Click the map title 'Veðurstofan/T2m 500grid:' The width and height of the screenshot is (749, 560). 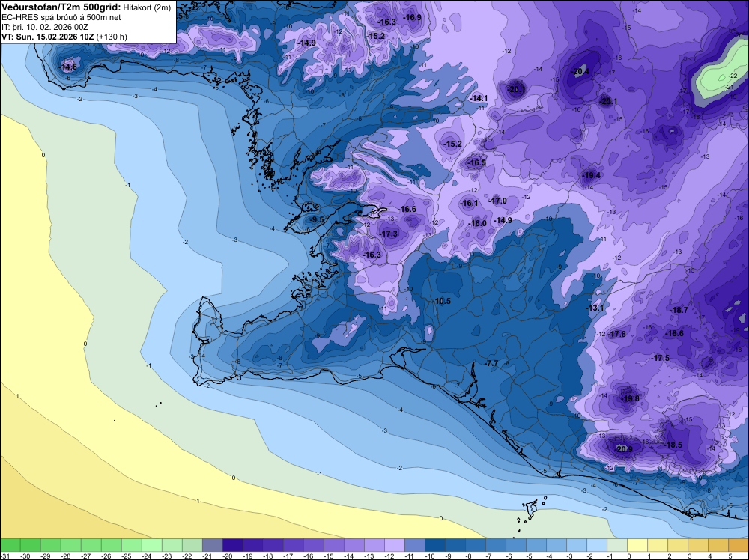click(x=61, y=7)
